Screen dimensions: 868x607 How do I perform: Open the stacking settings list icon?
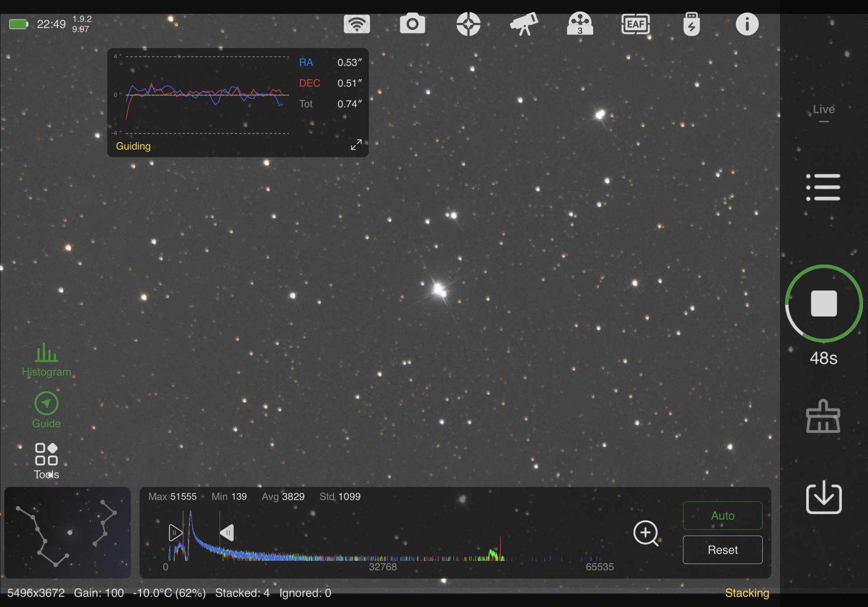point(823,187)
